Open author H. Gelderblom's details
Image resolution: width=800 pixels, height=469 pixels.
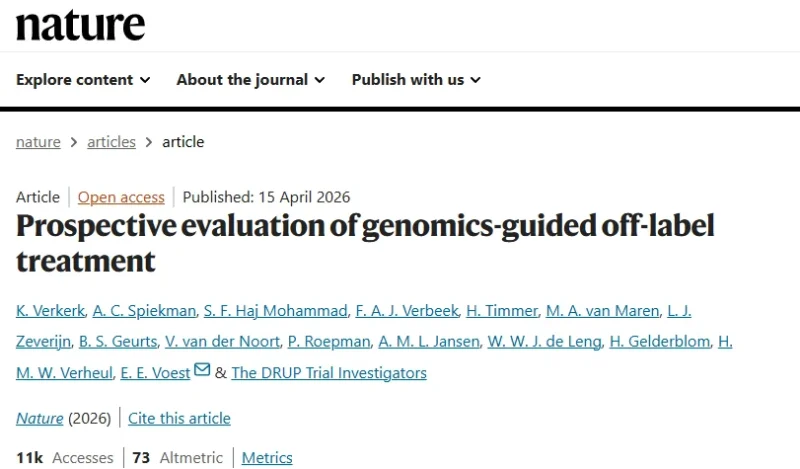click(659, 342)
